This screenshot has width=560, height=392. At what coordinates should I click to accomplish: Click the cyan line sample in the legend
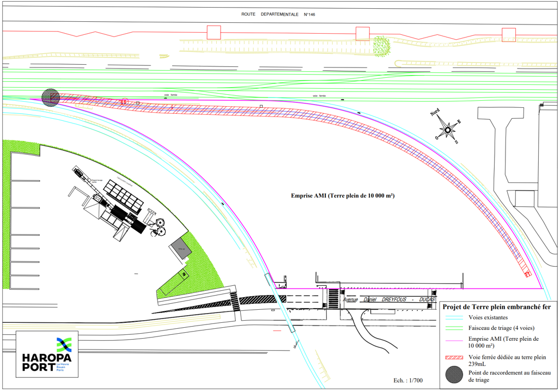click(454, 317)
